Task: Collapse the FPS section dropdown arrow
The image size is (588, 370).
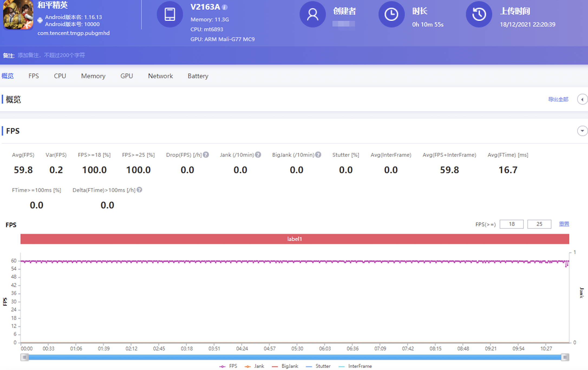Action: (582, 131)
